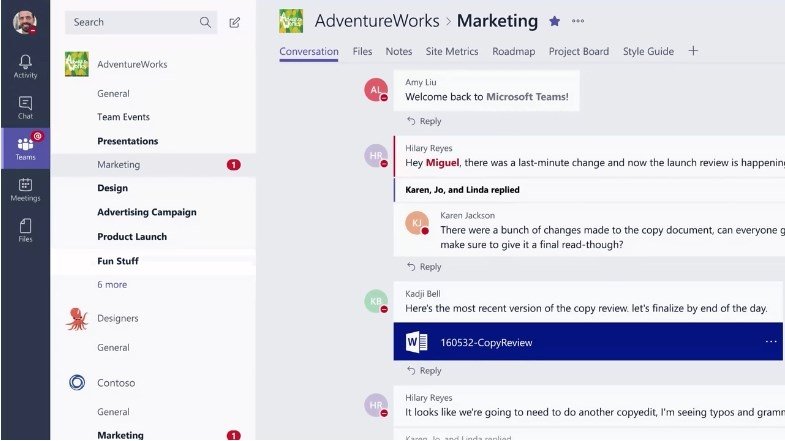
Task: Reply to Kadji Bell's copy review message
Action: (x=424, y=371)
